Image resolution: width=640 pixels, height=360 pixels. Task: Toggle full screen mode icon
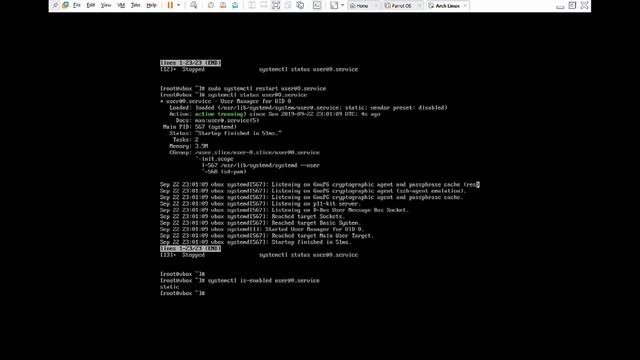(x=276, y=5)
